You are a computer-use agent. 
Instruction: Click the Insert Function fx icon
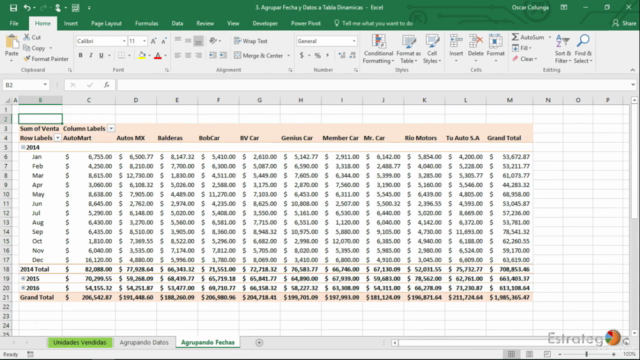pyautogui.click(x=107, y=85)
